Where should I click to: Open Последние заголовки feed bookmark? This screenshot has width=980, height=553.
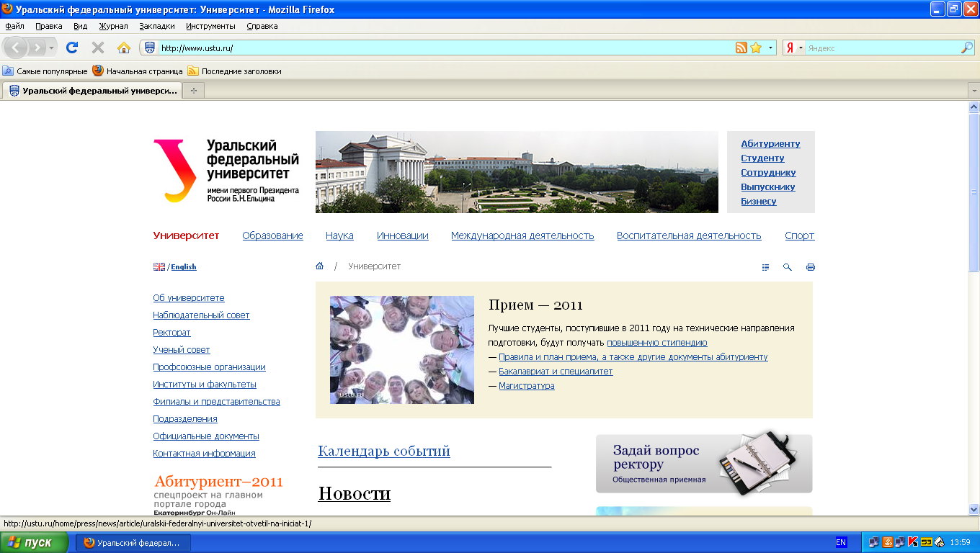234,71
